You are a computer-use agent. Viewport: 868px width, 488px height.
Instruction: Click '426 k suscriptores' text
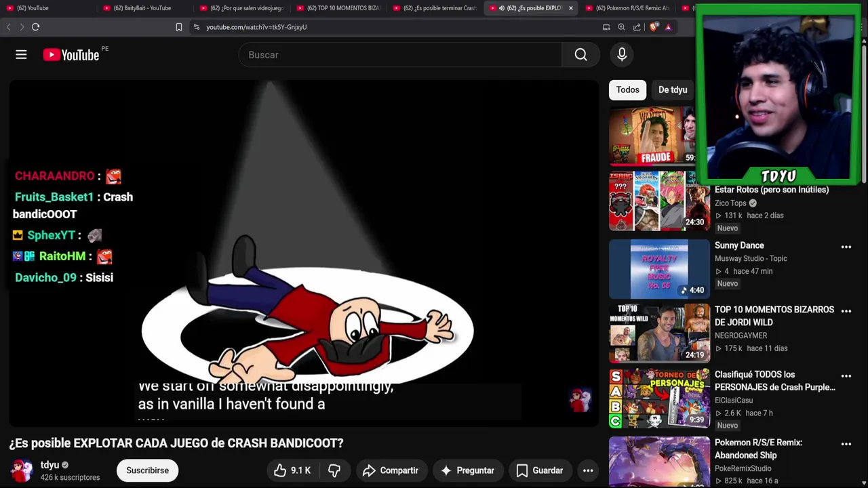[x=70, y=477]
